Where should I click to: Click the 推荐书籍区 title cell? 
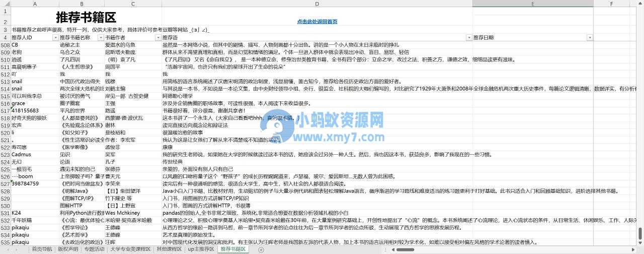click(86, 17)
